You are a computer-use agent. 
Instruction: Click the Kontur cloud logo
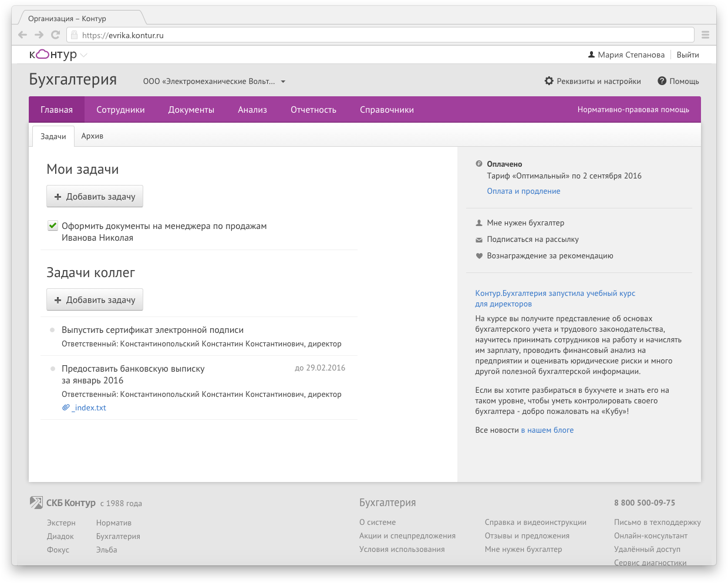[43, 55]
